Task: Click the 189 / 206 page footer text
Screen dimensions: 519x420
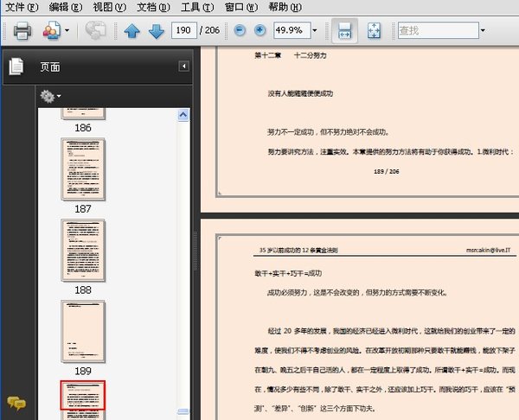Action: point(387,172)
